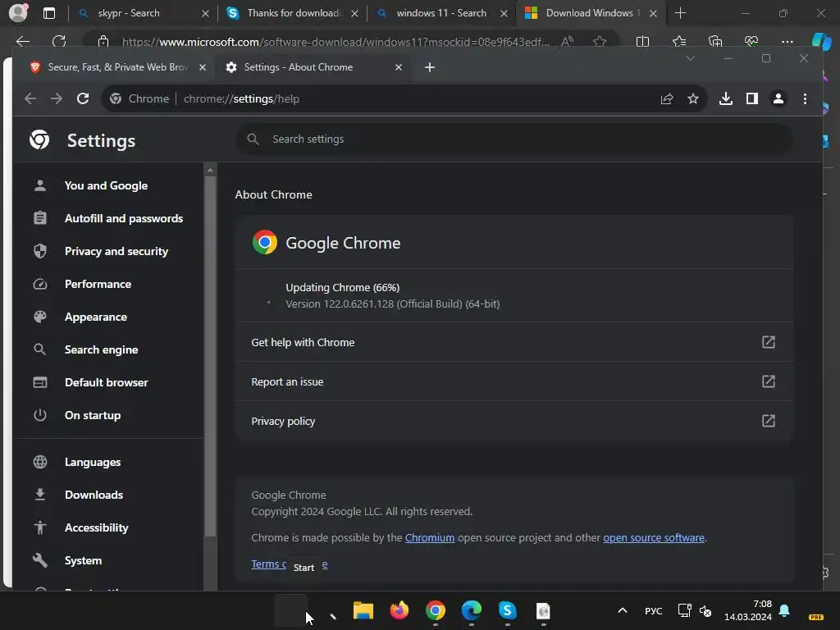Open the Chromium project link

[x=430, y=537]
